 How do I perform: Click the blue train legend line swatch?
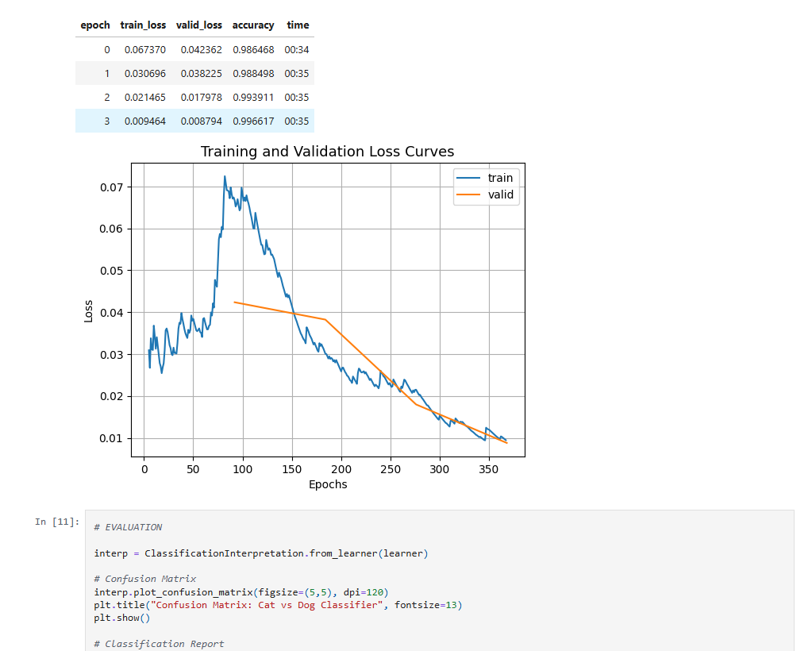[x=468, y=178]
